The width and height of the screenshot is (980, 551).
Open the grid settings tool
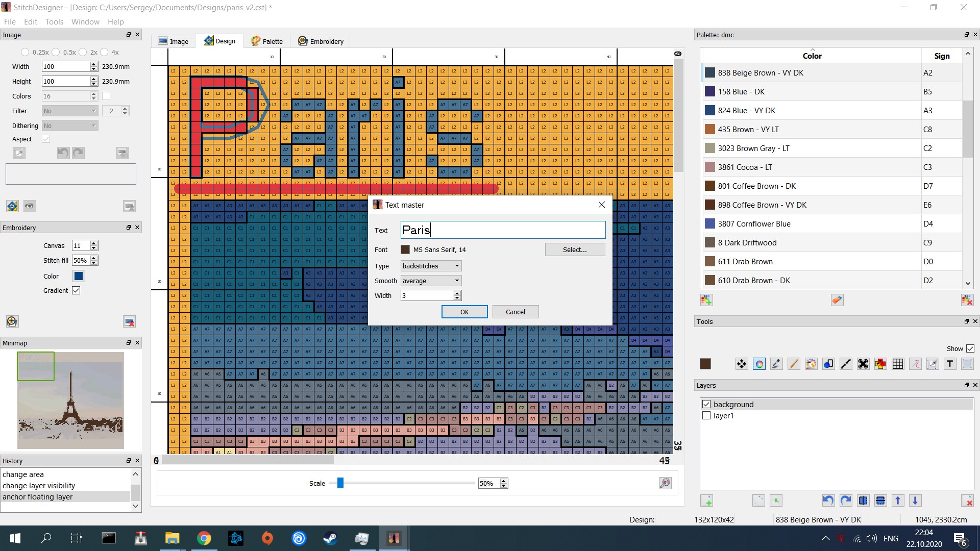897,364
